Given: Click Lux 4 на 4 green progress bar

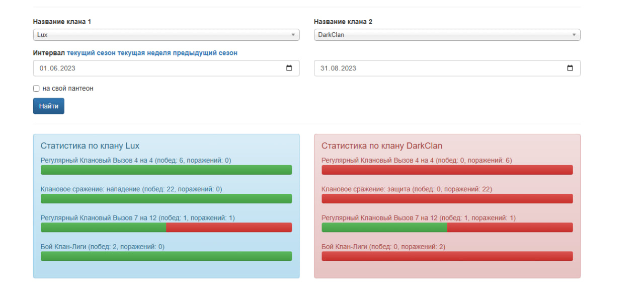Looking at the screenshot, I should click(x=166, y=170).
